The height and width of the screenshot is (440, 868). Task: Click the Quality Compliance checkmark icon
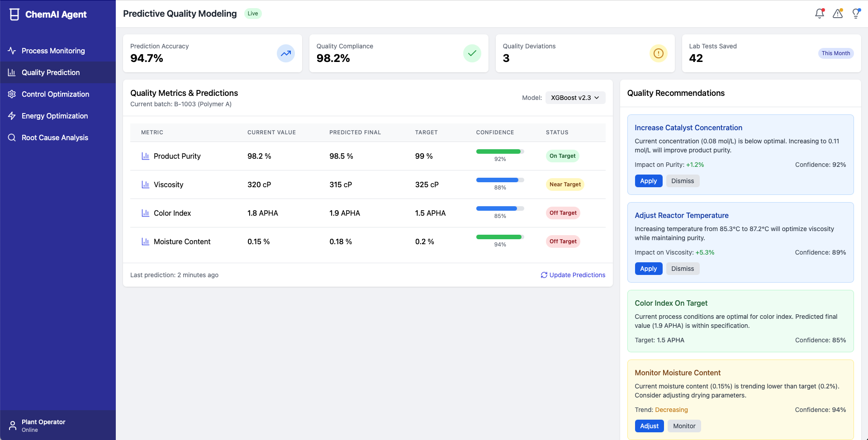pyautogui.click(x=472, y=53)
